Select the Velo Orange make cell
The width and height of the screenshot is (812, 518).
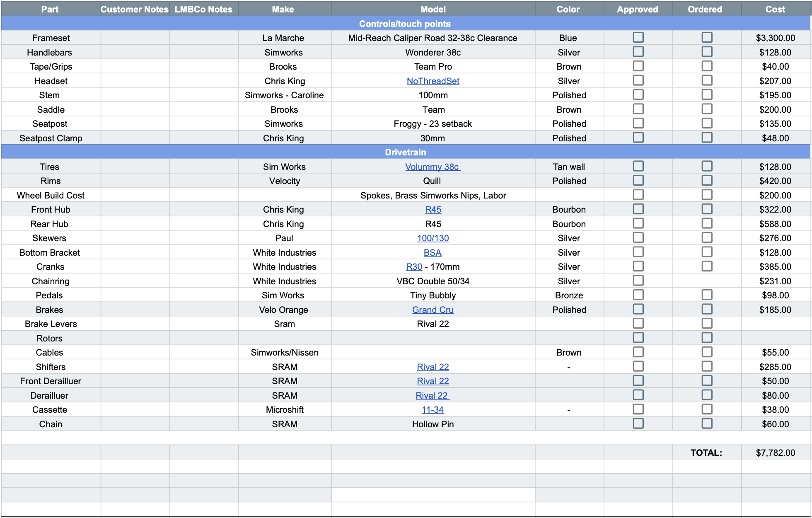coord(285,310)
